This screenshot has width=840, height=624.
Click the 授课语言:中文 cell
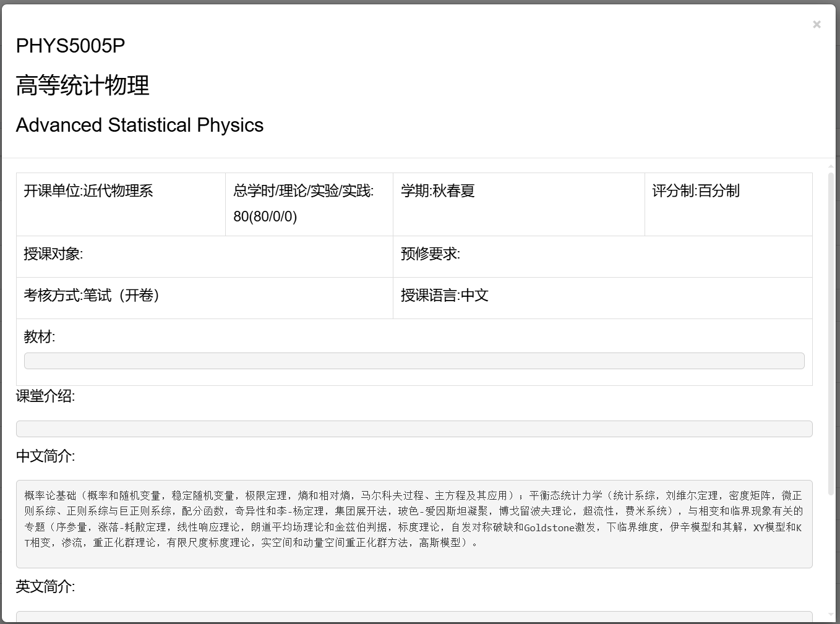602,297
